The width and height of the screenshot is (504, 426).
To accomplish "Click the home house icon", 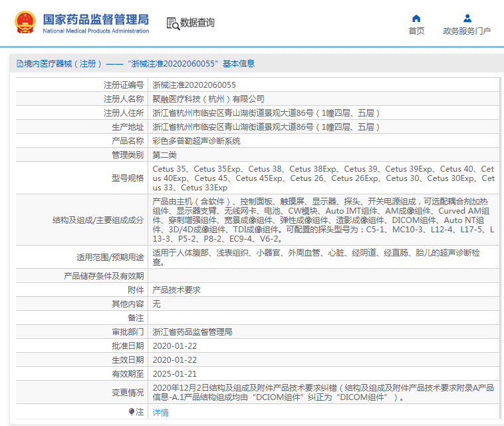I will click(416, 18).
